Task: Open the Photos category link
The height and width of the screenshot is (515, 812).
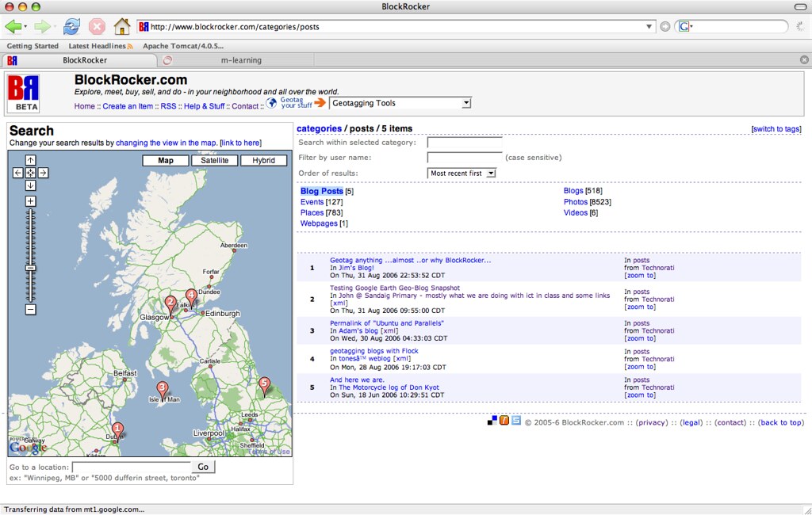Action: pyautogui.click(x=576, y=202)
